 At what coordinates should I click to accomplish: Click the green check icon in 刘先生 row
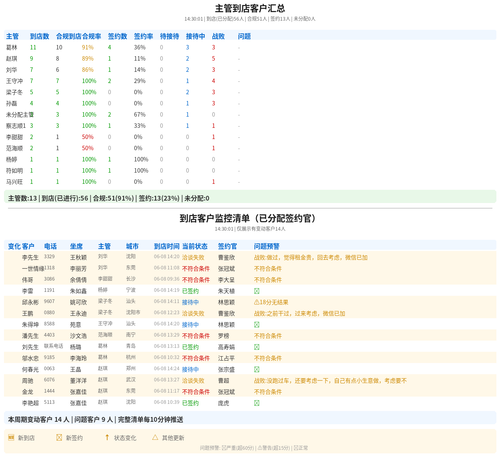[x=257, y=347]
